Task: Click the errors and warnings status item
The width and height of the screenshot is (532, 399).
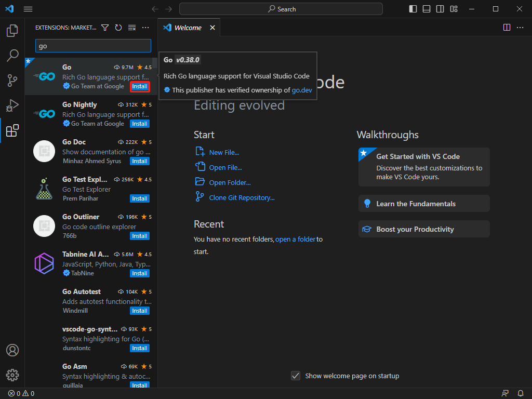Action: tap(21, 394)
